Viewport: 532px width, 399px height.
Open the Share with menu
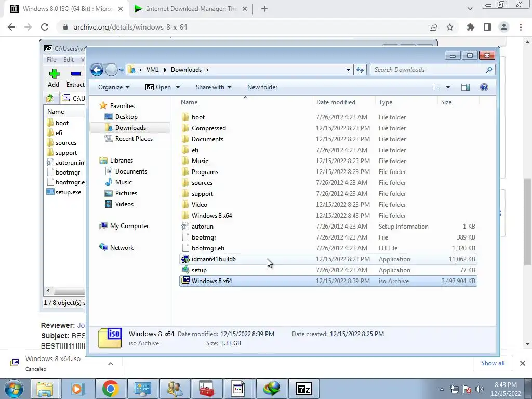coord(214,87)
